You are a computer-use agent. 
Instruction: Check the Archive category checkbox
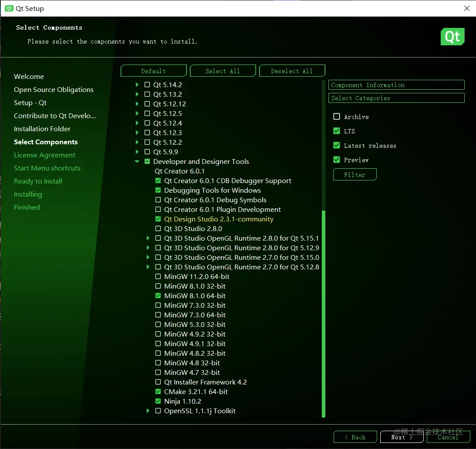pos(336,117)
